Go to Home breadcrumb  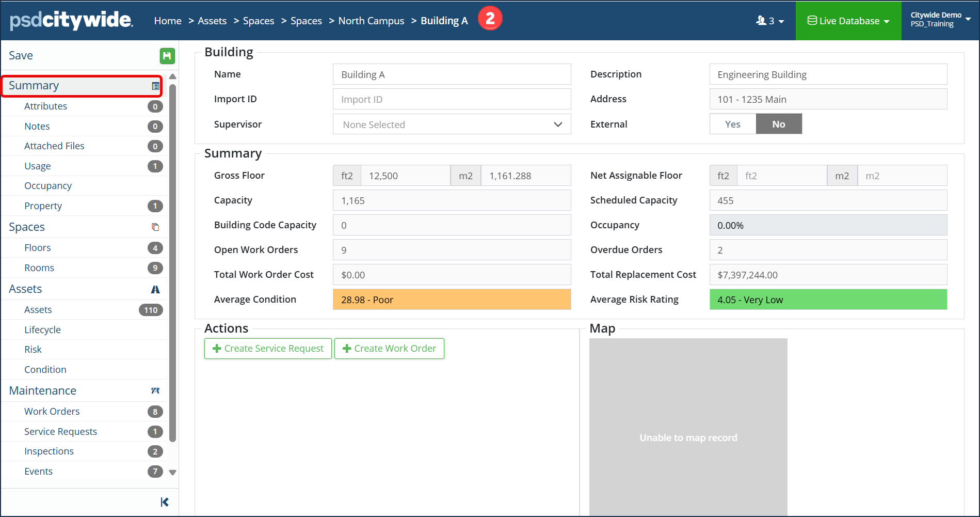(x=168, y=21)
